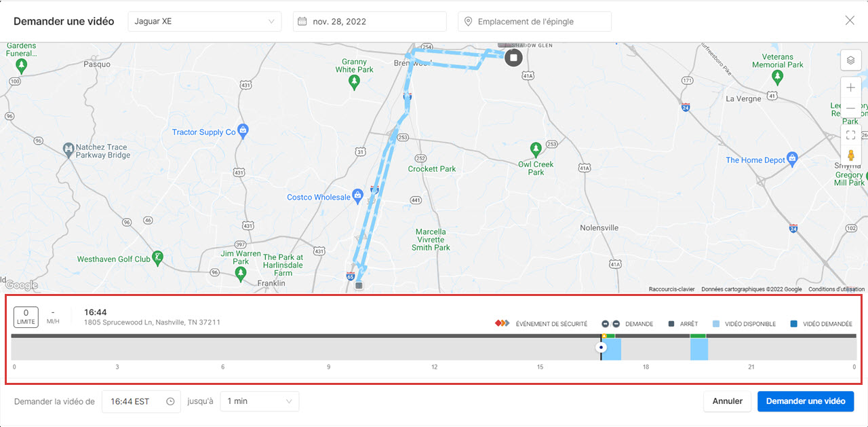Click the Westhaven Golf Club marker
Image resolution: width=868 pixels, height=427 pixels.
pyautogui.click(x=157, y=257)
